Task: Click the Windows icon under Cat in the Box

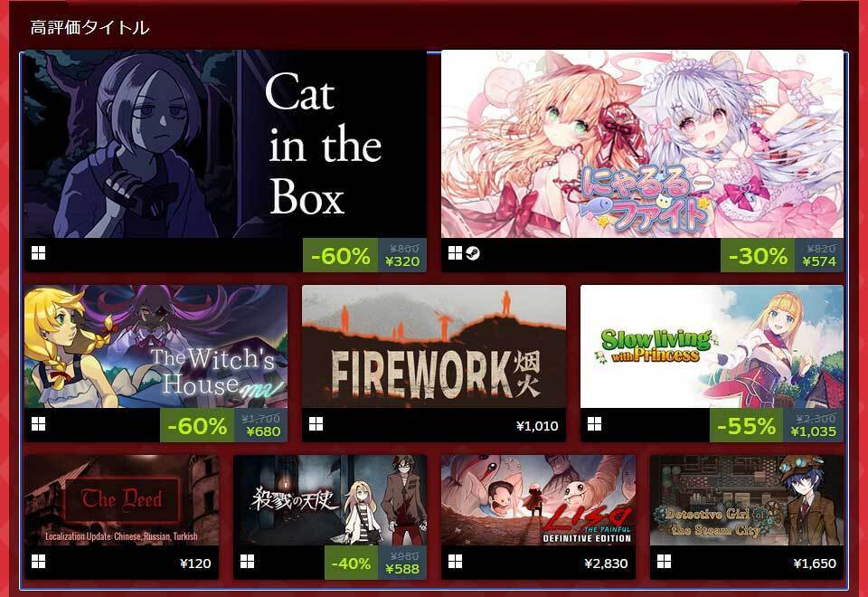Action: pos(39,253)
